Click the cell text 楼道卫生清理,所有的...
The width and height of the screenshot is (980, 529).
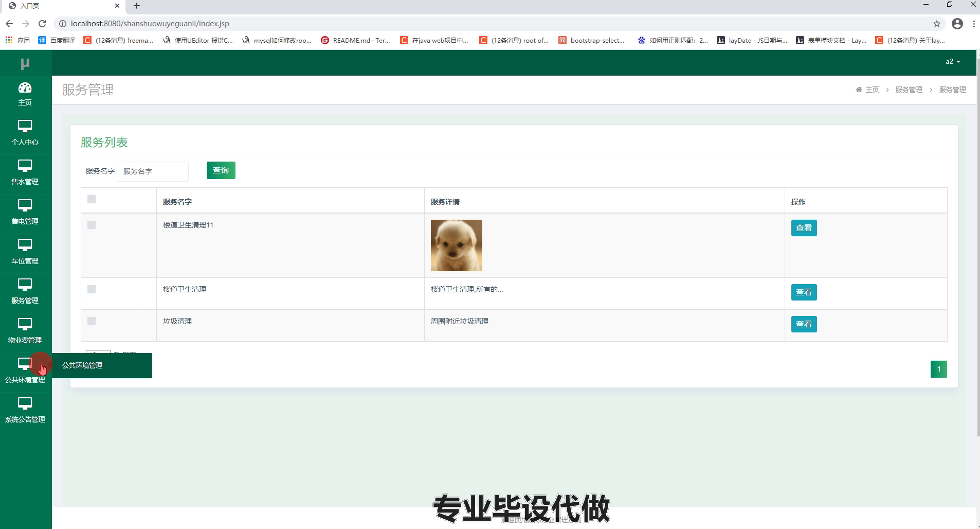point(467,289)
